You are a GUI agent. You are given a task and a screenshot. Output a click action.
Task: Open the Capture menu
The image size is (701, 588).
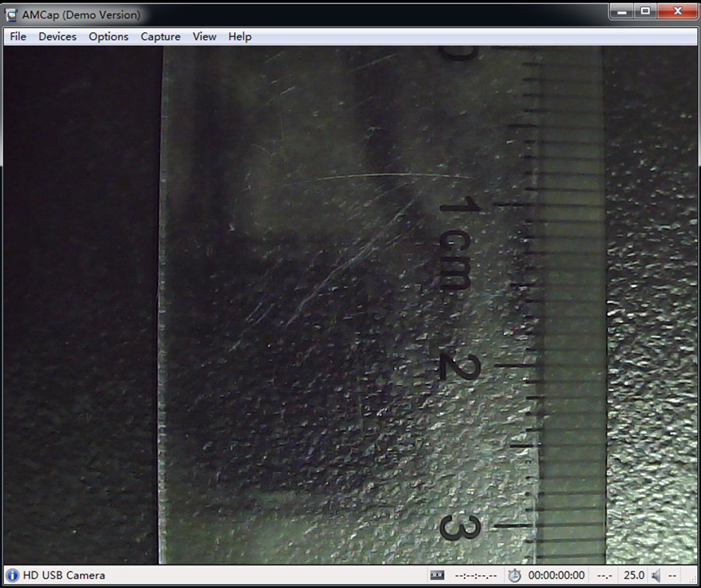(160, 37)
